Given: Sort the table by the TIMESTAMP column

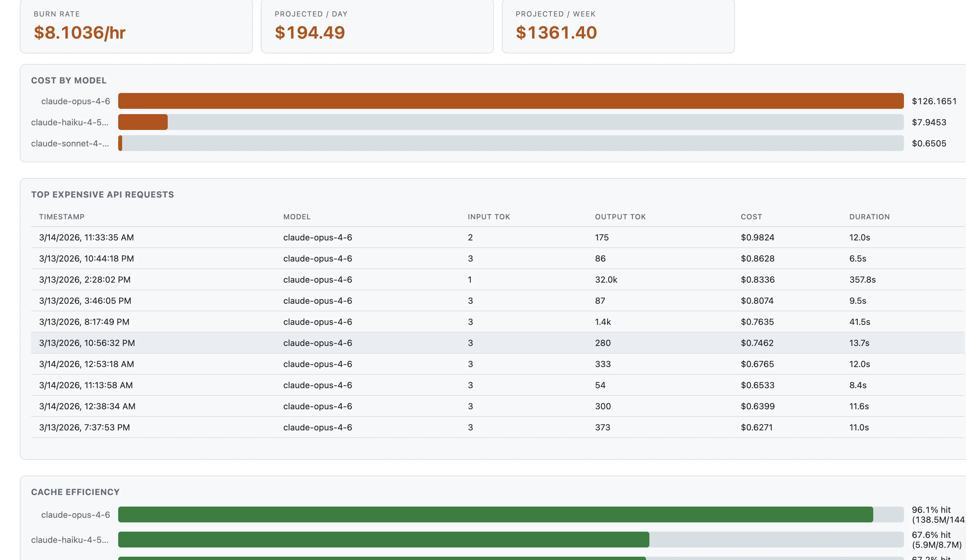Looking at the screenshot, I should 62,216.
